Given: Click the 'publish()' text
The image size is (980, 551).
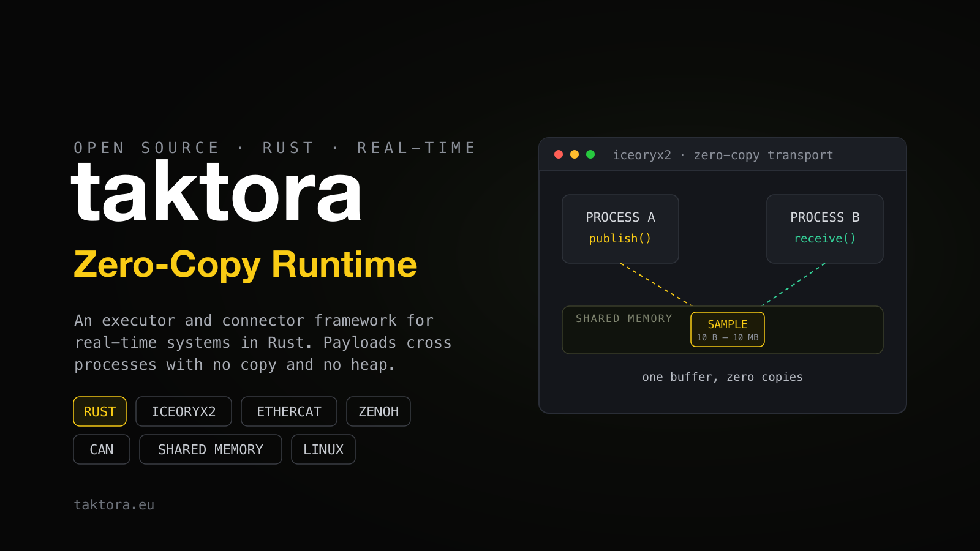Looking at the screenshot, I should 620,239.
